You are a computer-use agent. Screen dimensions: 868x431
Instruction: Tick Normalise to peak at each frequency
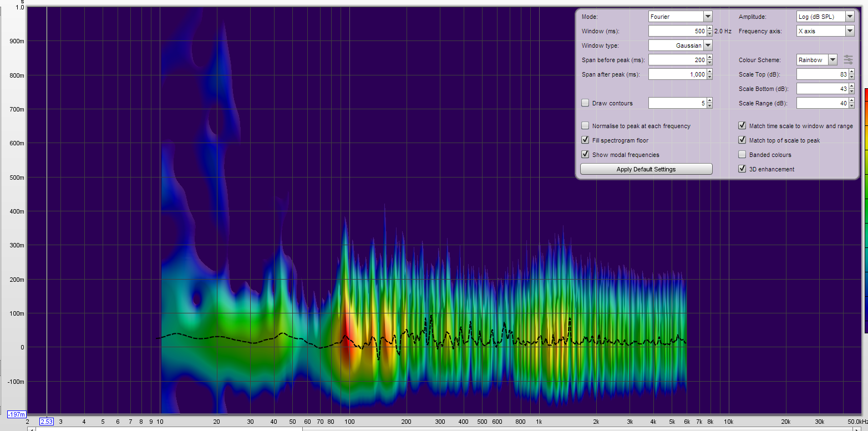coord(585,126)
